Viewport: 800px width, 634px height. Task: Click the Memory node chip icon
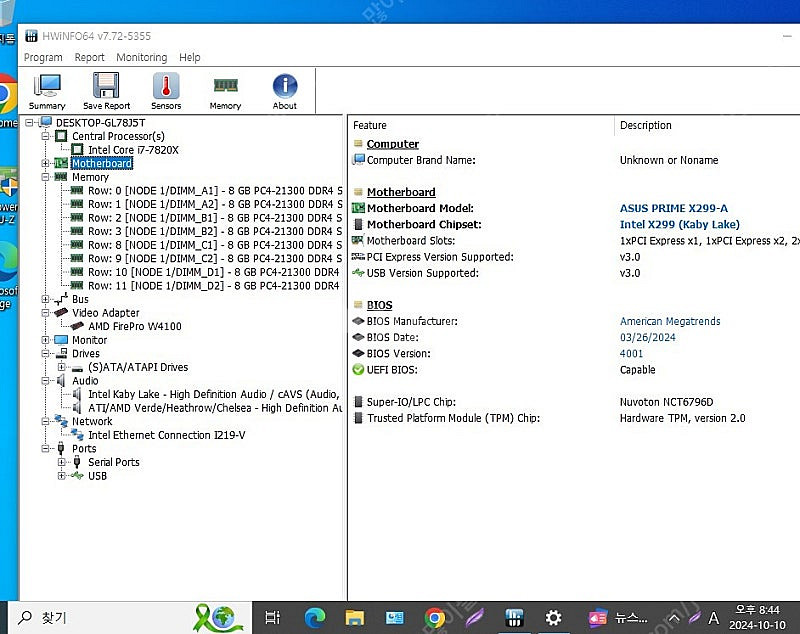tap(61, 177)
